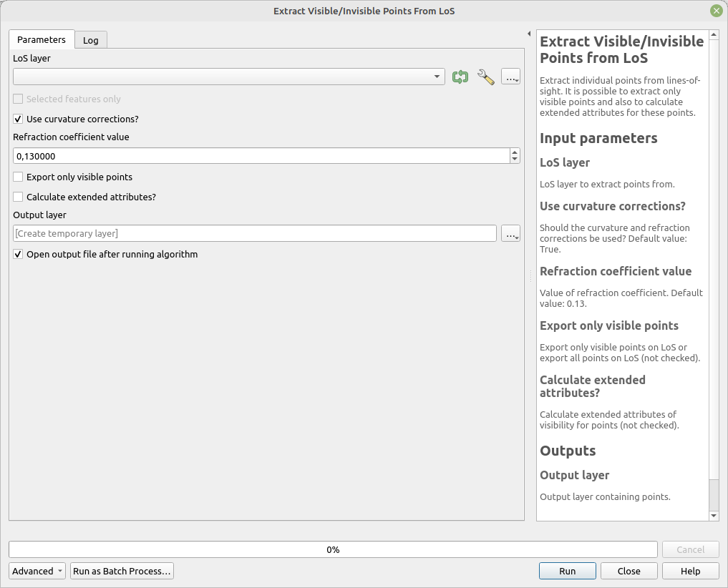Increase refraction coefficient with up arrow
The height and width of the screenshot is (588, 728).
pyautogui.click(x=515, y=152)
